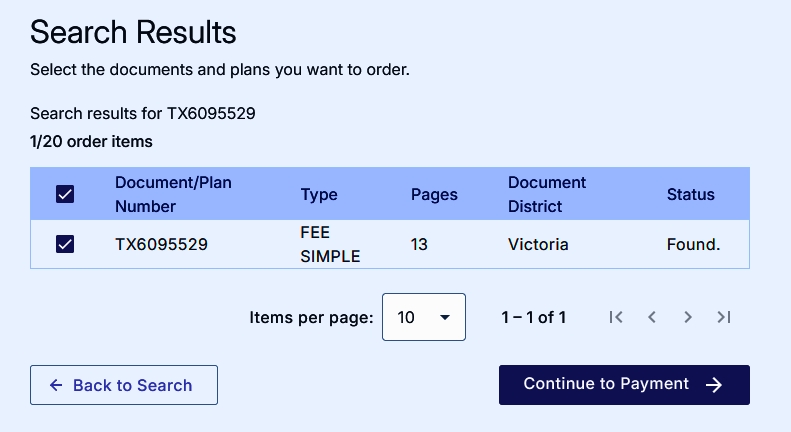Click Continue to Payment button

[x=624, y=385]
